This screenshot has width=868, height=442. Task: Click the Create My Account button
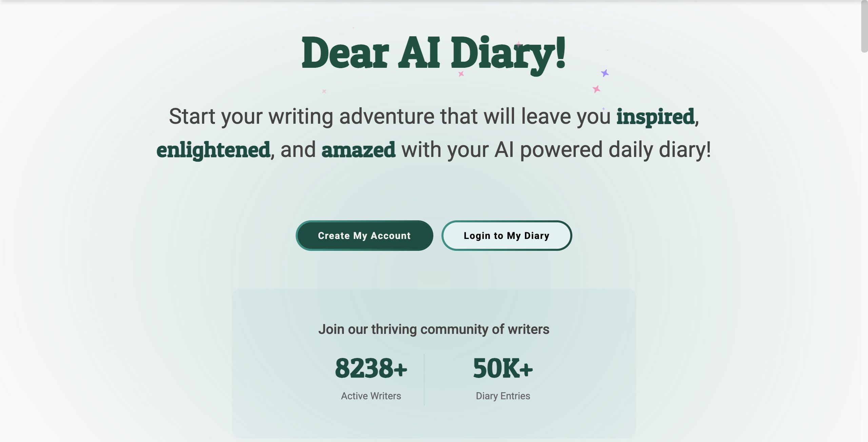click(x=364, y=236)
